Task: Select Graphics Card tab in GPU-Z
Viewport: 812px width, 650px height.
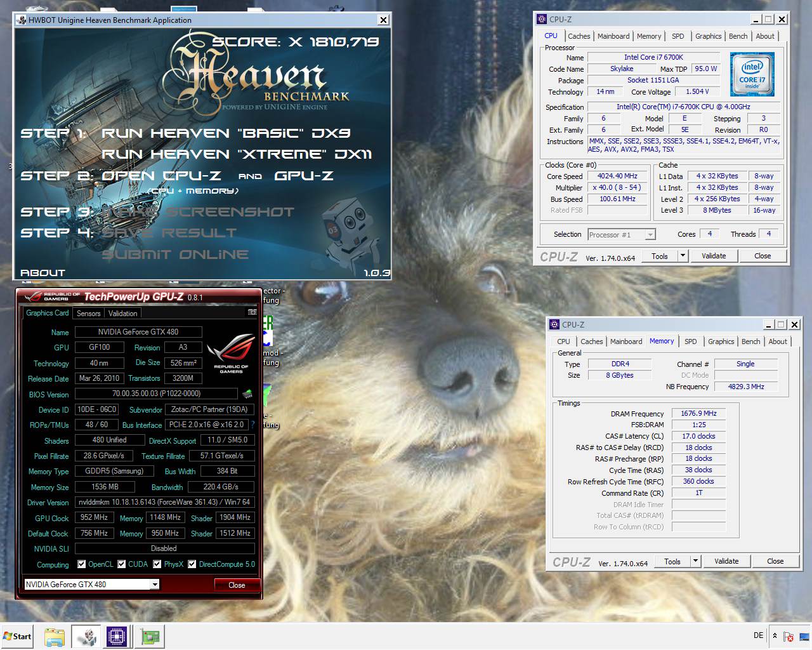Action: coord(48,313)
